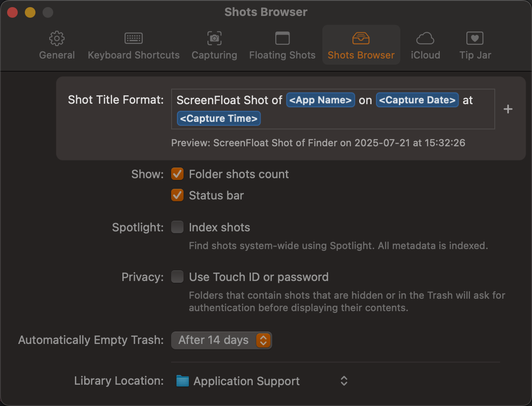This screenshot has height=406, width=532.
Task: Open the iCloud cloud icon
Action: 425,39
